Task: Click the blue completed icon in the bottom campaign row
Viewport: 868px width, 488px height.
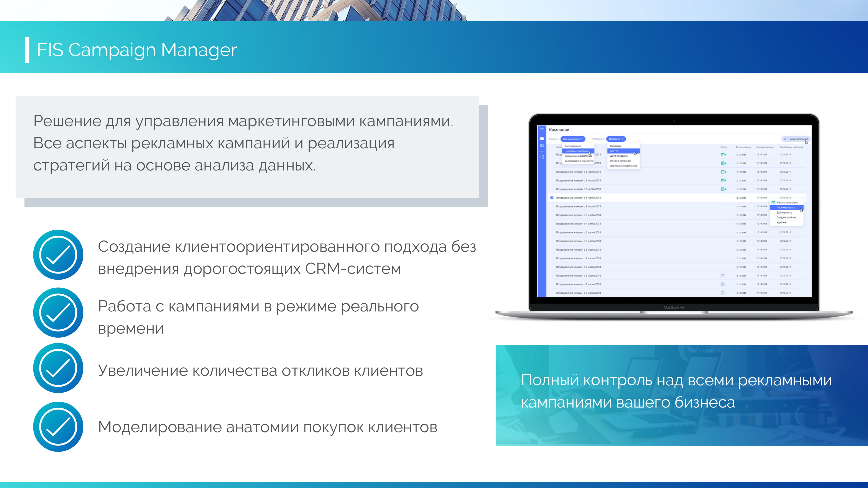Action: coord(723,293)
